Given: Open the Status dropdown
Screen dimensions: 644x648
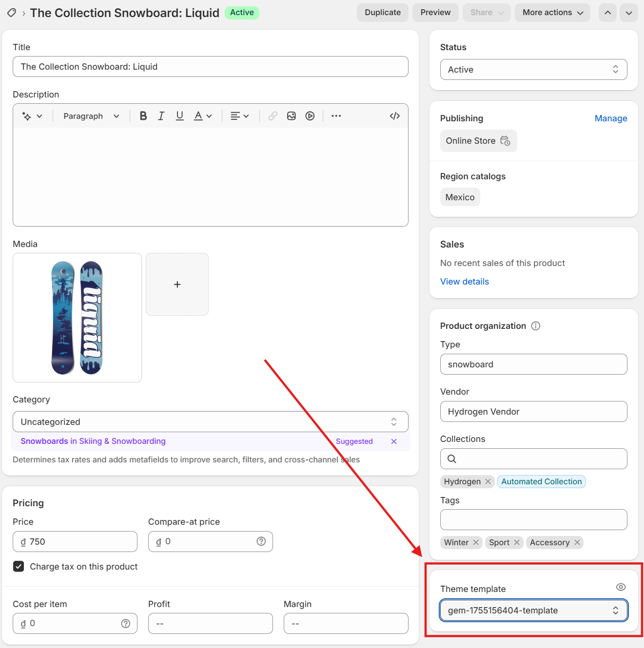Looking at the screenshot, I should click(533, 70).
